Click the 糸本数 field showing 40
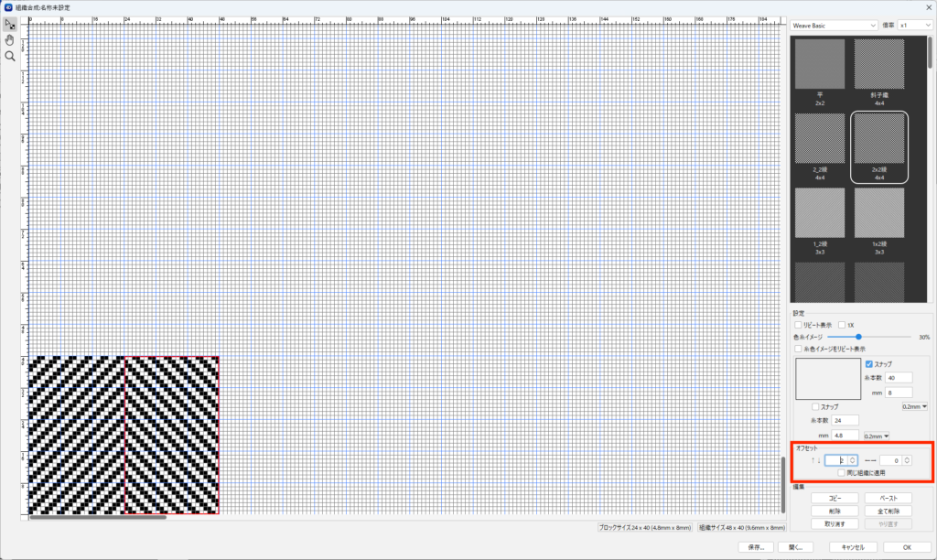Viewport: 937px width, 560px height. pyautogui.click(x=899, y=378)
